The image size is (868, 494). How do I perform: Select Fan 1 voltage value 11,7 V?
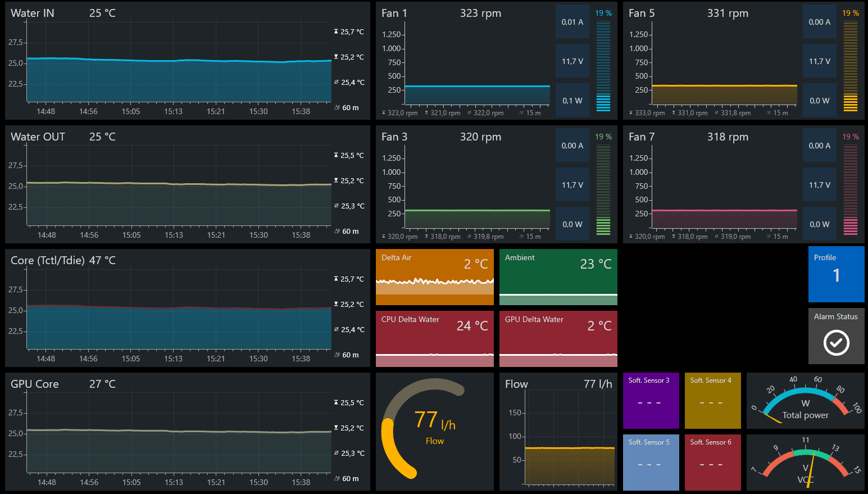[572, 61]
